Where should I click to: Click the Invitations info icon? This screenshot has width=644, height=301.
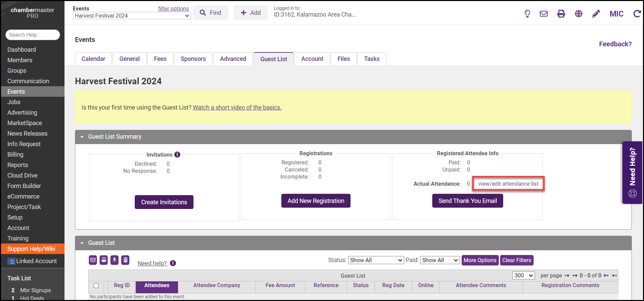tap(177, 155)
